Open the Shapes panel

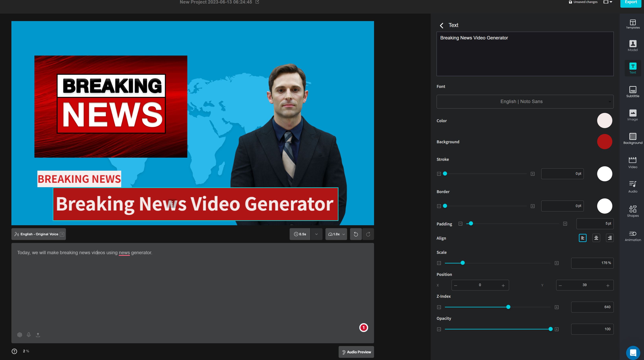(x=633, y=211)
